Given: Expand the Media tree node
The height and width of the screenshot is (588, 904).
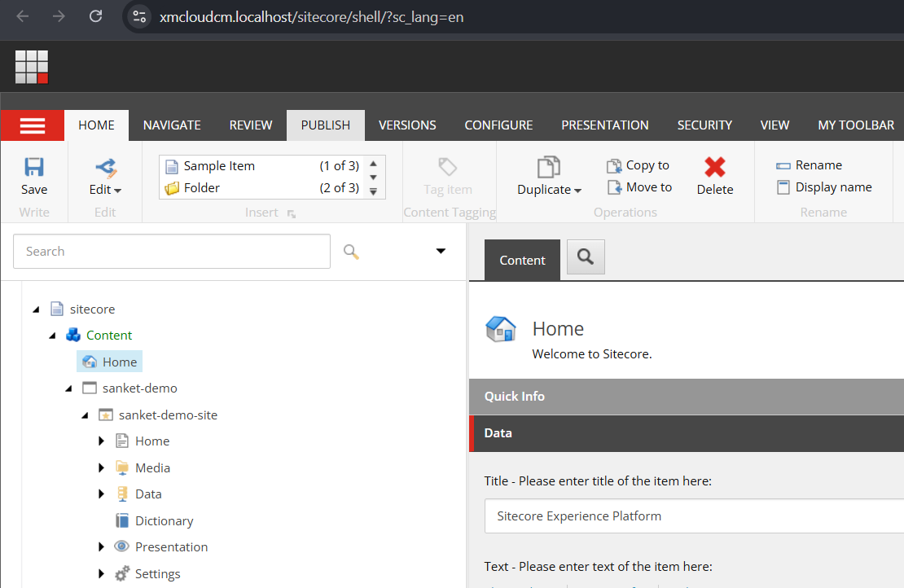Looking at the screenshot, I should pyautogui.click(x=101, y=467).
